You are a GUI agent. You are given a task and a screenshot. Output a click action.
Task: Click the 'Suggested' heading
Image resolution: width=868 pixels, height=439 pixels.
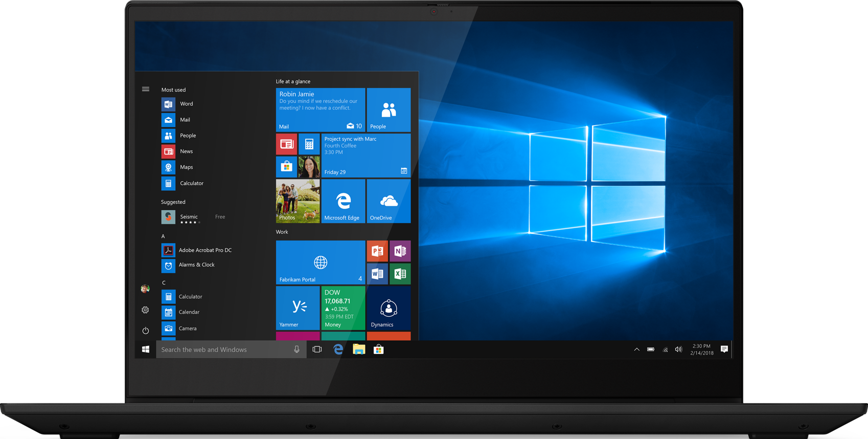coord(173,202)
